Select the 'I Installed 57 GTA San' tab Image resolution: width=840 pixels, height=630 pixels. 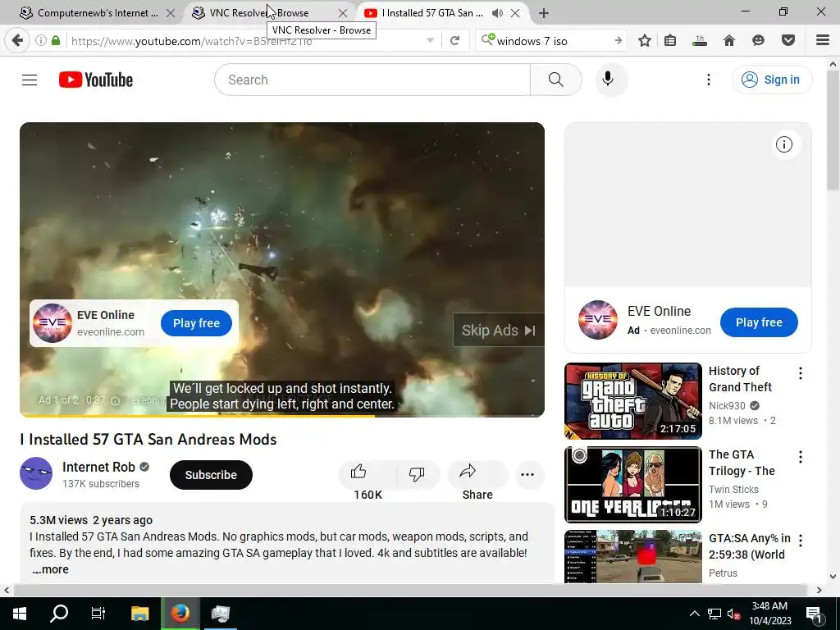tap(433, 13)
